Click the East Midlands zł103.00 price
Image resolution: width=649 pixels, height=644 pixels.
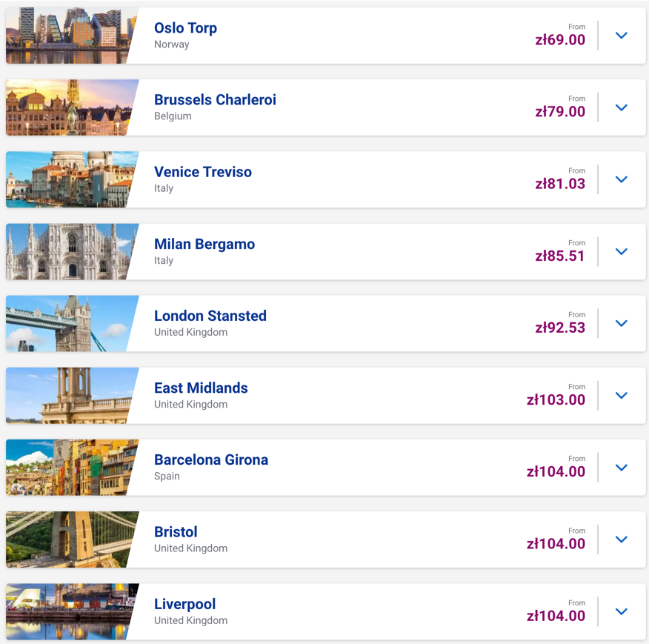click(x=556, y=399)
